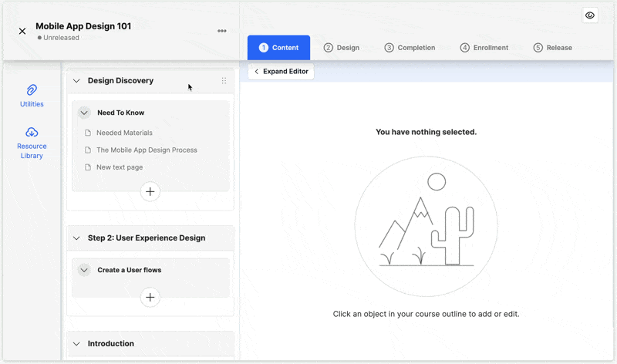
Task: Open the course three-dot options menu
Action: (222, 31)
